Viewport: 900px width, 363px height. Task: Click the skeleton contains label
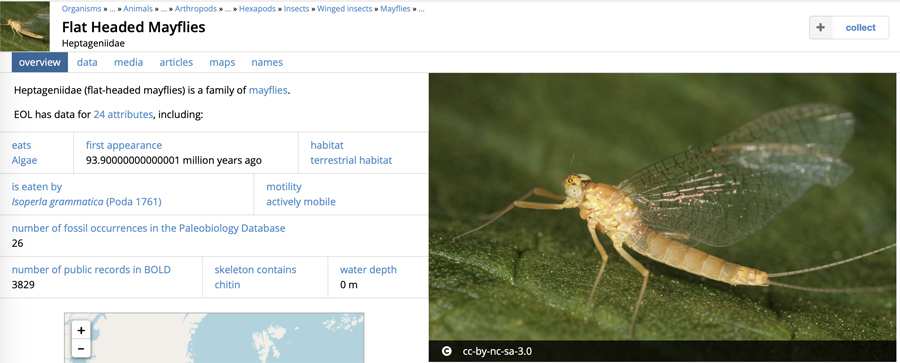click(255, 269)
